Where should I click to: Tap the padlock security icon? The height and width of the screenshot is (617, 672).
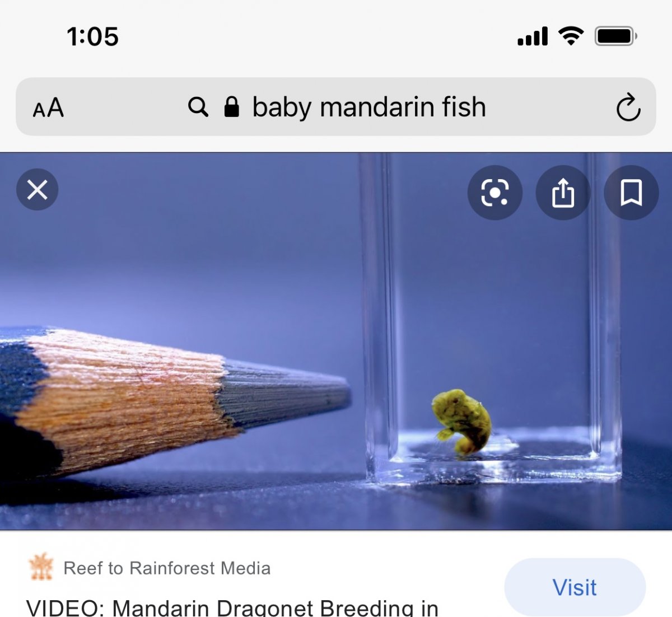[231, 106]
